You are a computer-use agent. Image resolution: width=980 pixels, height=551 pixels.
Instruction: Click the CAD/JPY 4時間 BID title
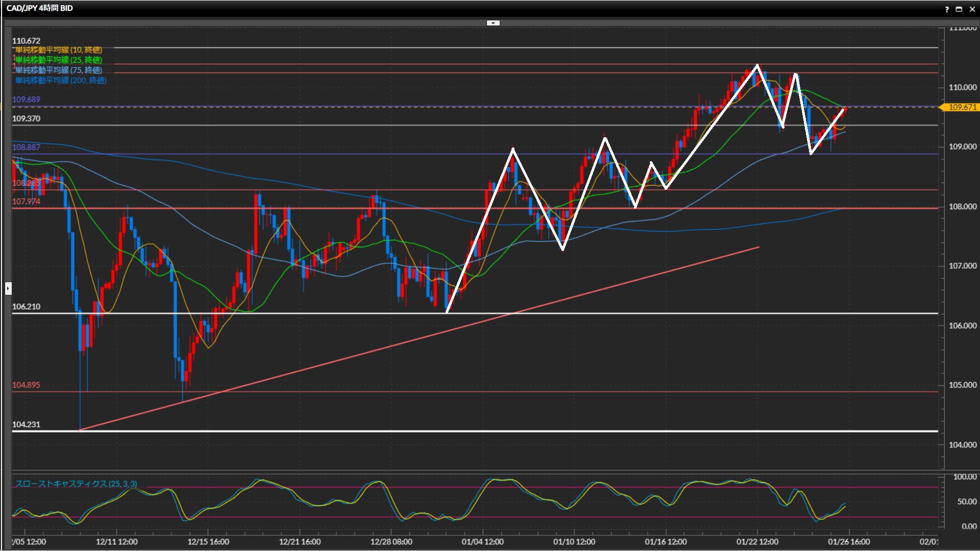tap(40, 8)
